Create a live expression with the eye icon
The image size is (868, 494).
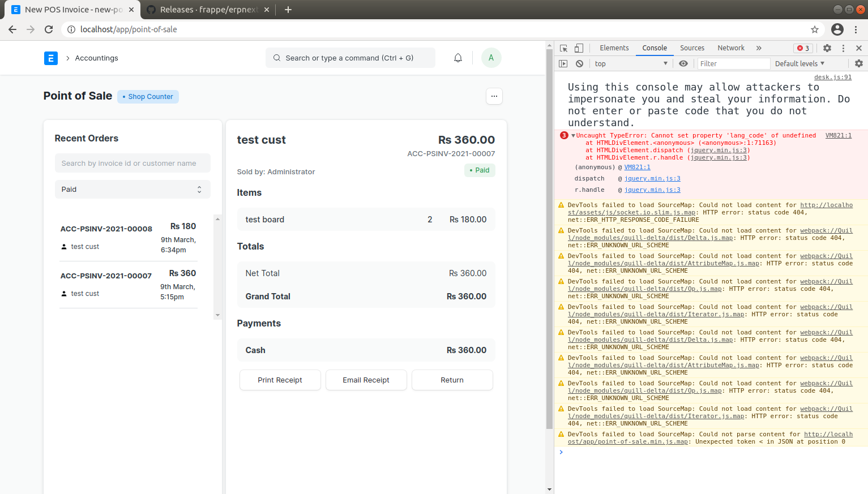pos(683,63)
